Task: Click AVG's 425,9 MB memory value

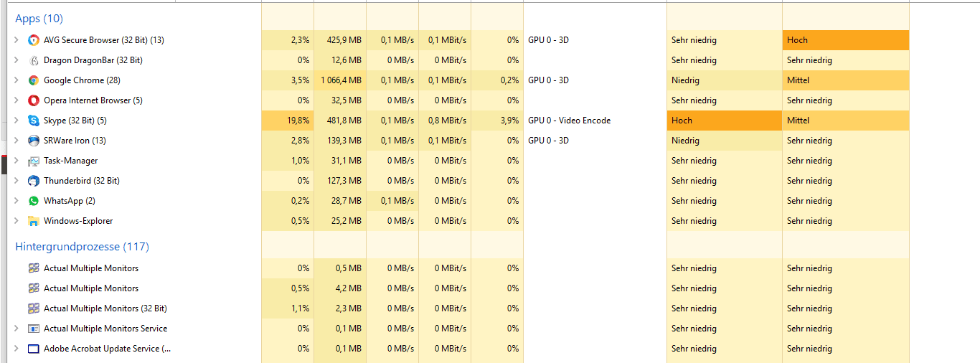Action: (x=344, y=40)
